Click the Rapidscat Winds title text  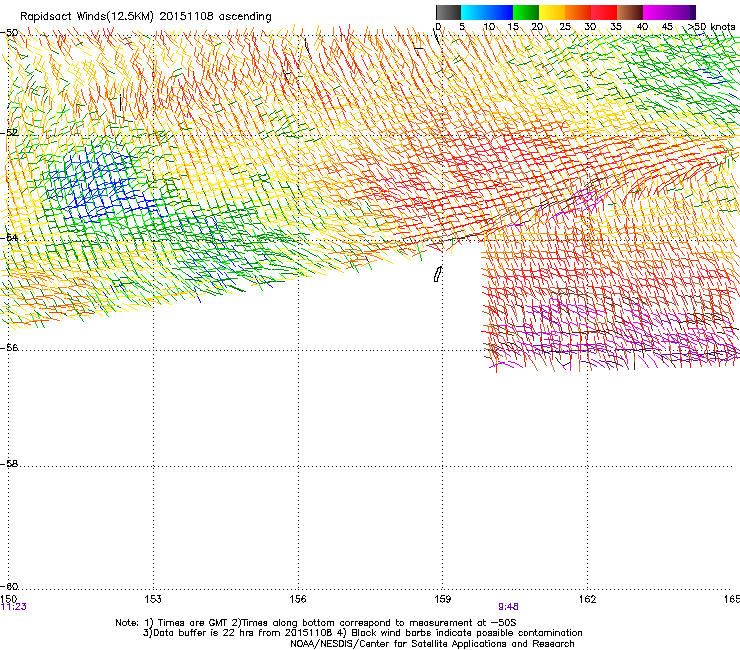pyautogui.click(x=87, y=17)
